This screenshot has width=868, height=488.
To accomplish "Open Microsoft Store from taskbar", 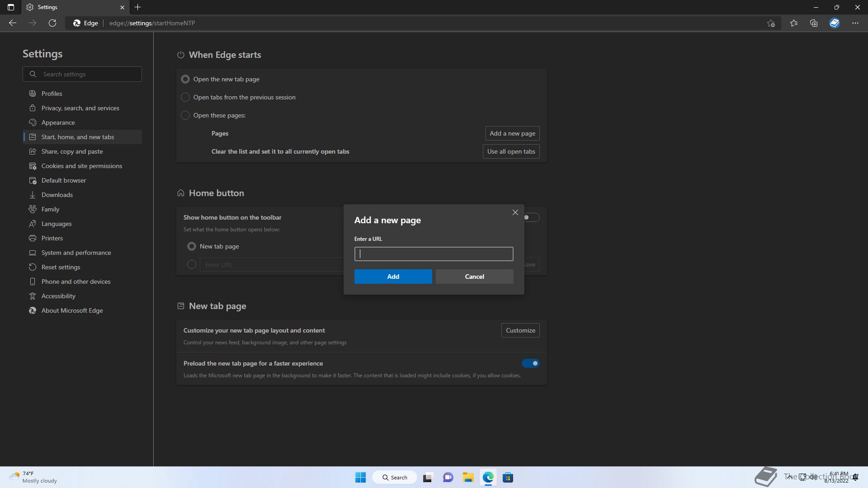I will click(508, 478).
